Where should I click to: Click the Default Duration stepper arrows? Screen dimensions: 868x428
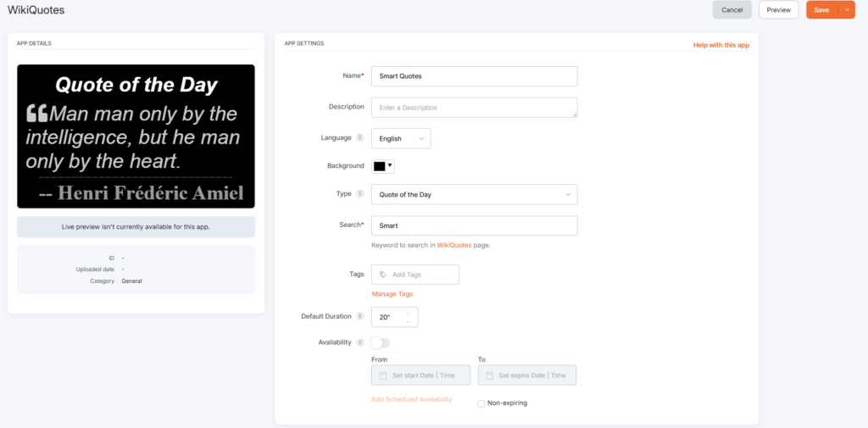(x=408, y=317)
